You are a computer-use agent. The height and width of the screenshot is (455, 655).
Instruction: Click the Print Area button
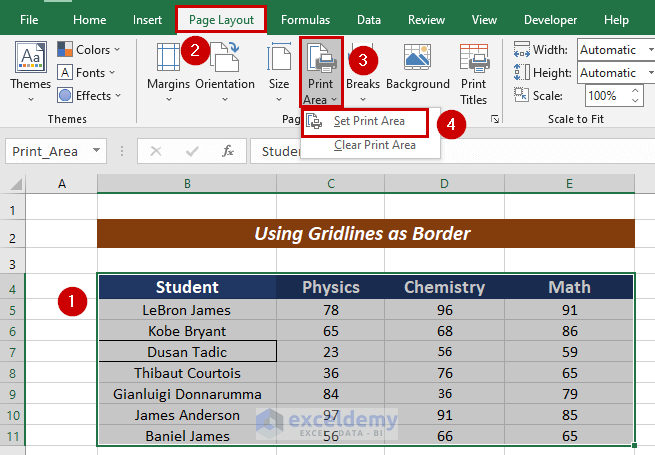coord(321,72)
